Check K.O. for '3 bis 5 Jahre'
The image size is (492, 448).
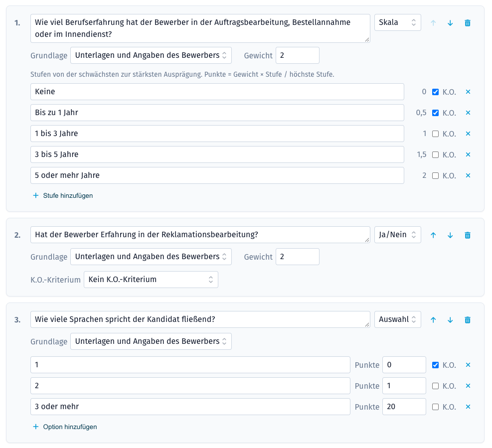pos(435,154)
